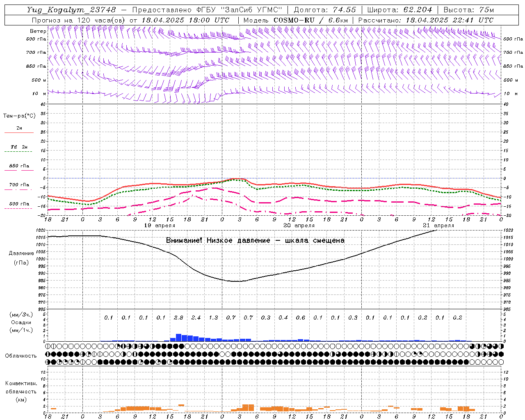Viewport: 525px width, 420px height.
Task: Click the Ветер wind panel label
Action: tap(38, 31)
